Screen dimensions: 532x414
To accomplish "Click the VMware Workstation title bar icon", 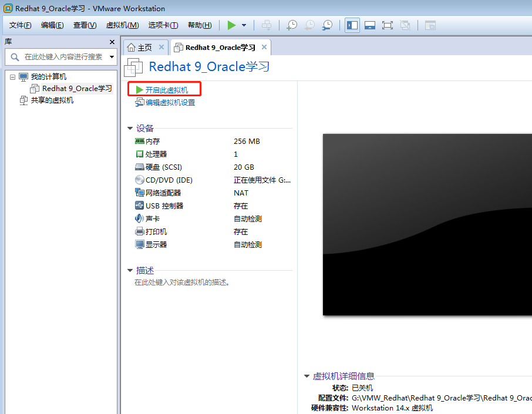I will (8, 8).
